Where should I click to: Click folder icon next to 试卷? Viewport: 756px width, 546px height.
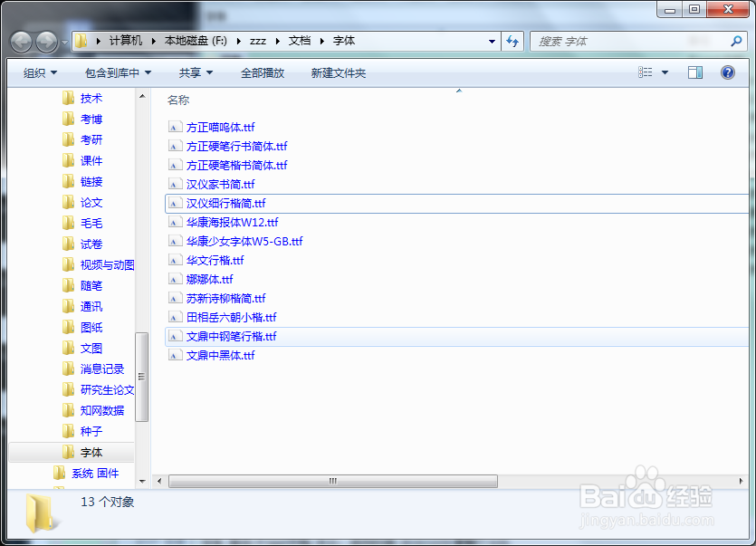69,244
